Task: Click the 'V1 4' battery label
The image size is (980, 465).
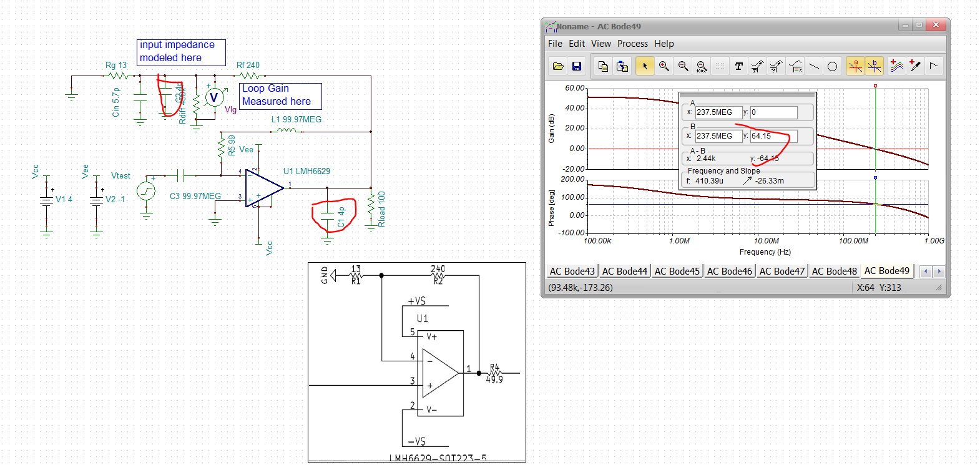Action: 64,199
